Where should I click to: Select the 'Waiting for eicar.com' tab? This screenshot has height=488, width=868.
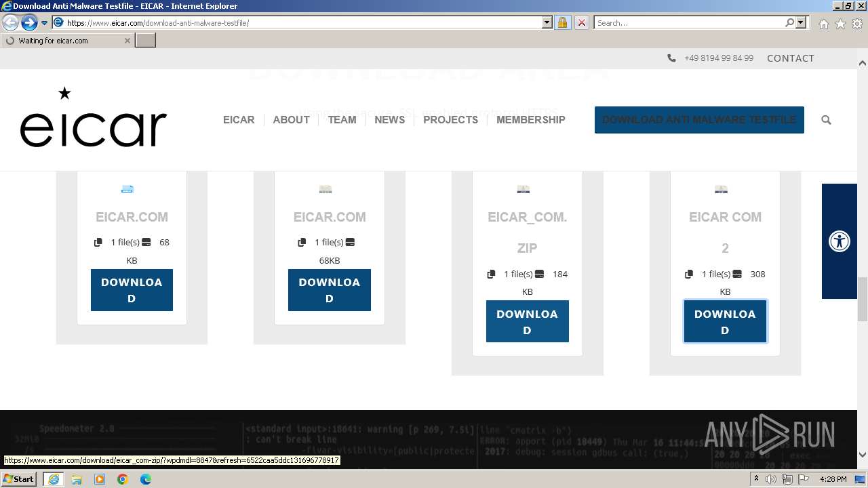point(67,41)
